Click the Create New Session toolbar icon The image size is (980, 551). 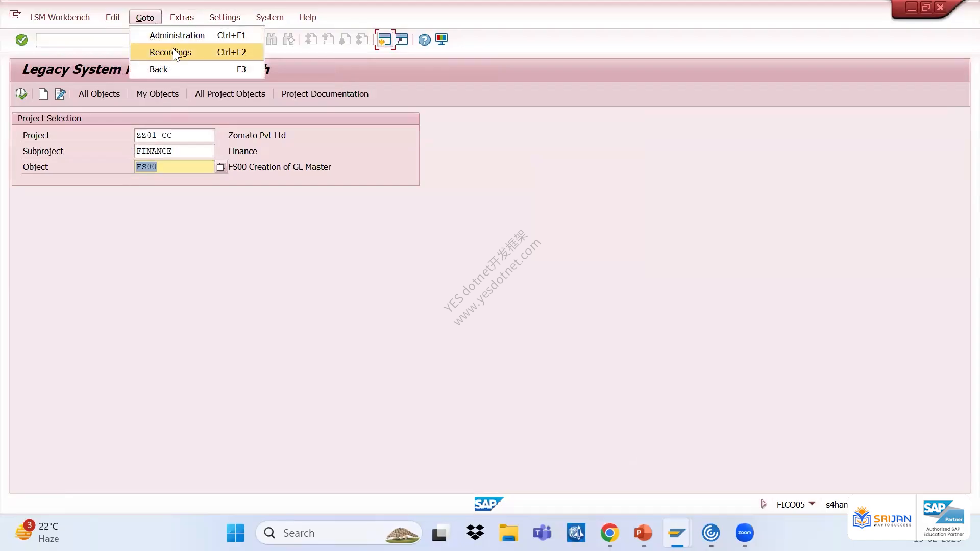[384, 40]
